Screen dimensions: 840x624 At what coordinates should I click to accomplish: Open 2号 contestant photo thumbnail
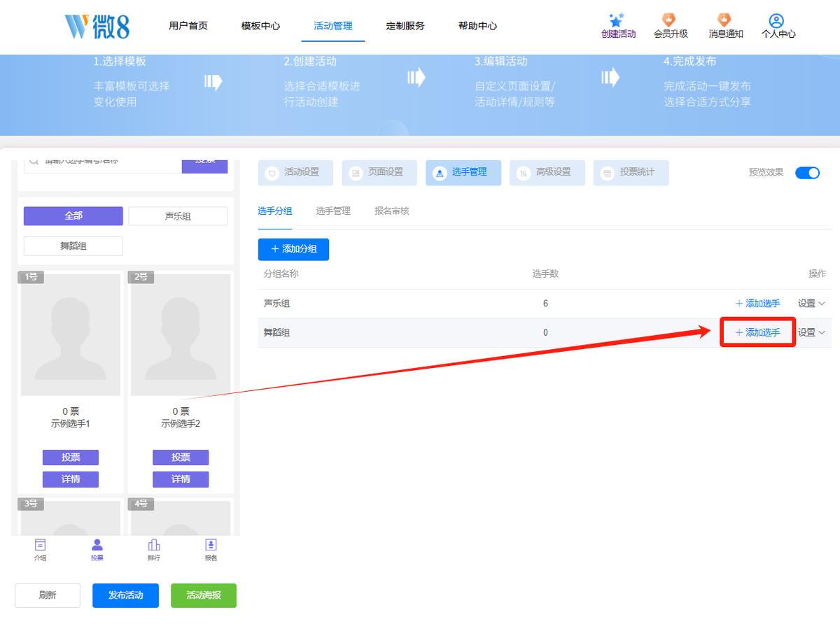(x=181, y=335)
